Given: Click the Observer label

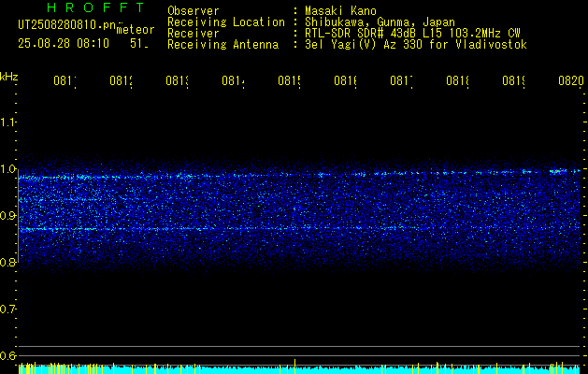Looking at the screenshot, I should click(194, 10).
